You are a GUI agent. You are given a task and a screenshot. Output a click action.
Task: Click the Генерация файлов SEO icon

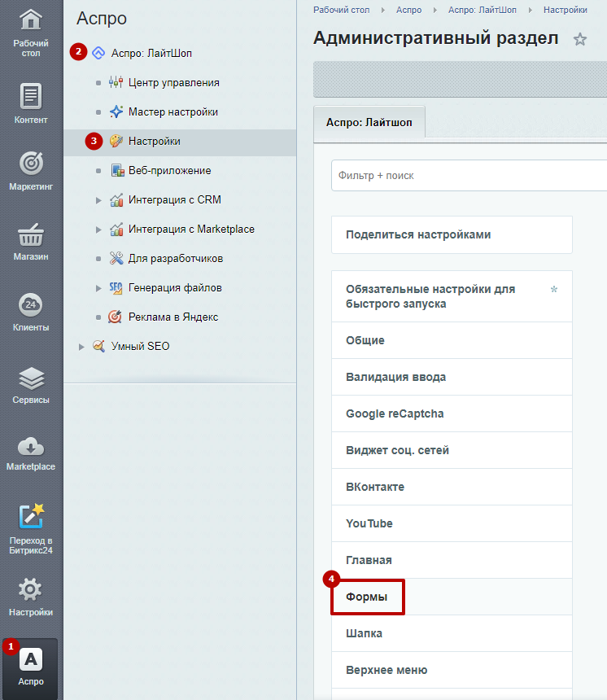[116, 287]
